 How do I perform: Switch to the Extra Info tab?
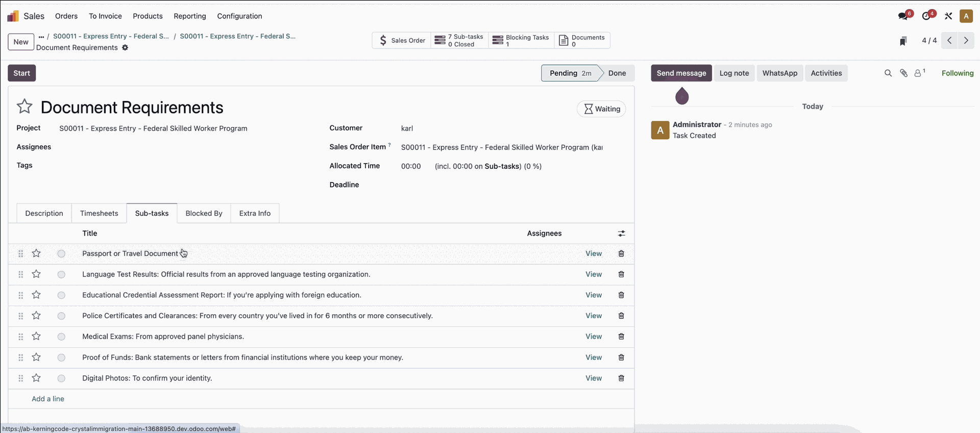point(255,213)
